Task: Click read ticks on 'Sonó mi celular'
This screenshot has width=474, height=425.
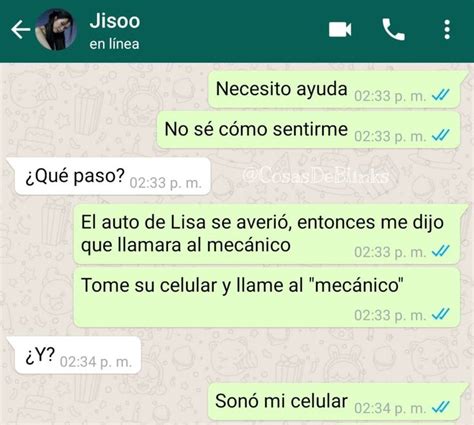Action: [441, 407]
